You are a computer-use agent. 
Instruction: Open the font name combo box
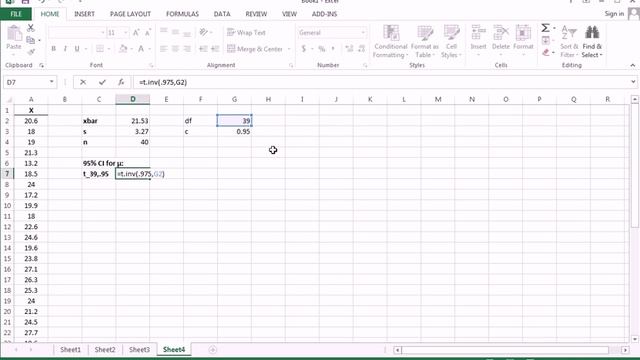coord(77,33)
